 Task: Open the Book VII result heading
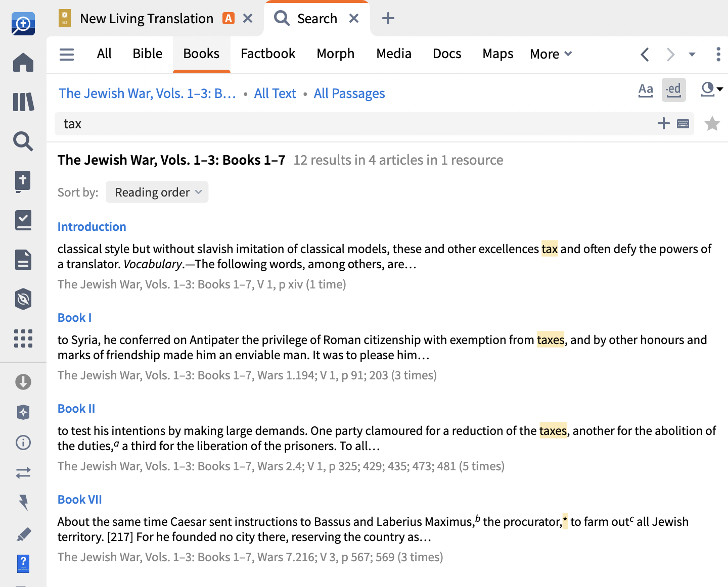(80, 500)
